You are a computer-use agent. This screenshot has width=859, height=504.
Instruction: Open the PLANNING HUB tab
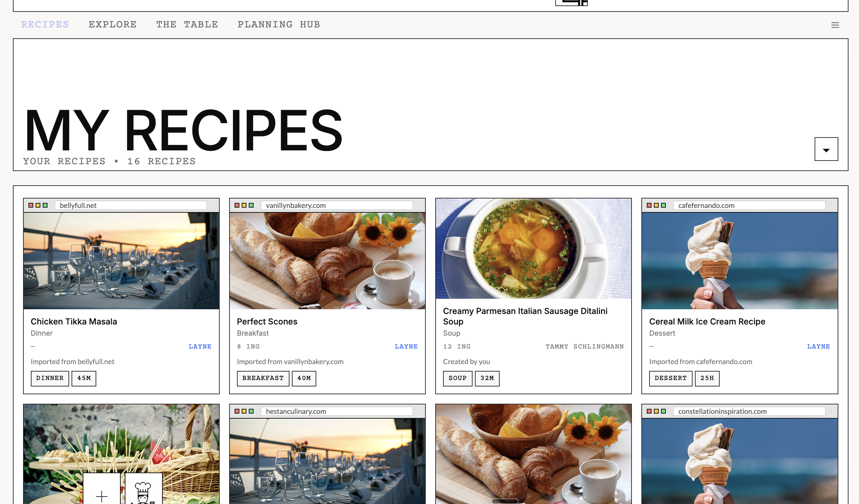point(279,24)
